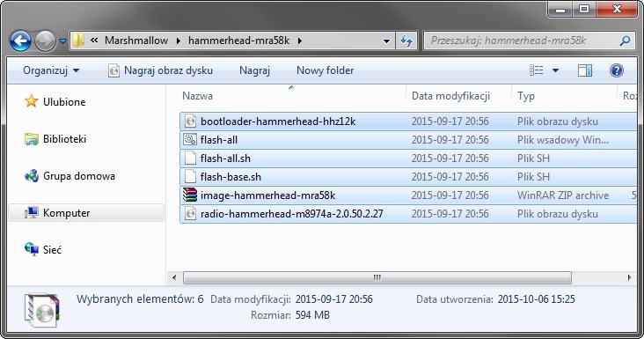The width and height of the screenshot is (644, 339).
Task: Navigate to Marshmallow in breadcrumb
Action: click(x=136, y=41)
